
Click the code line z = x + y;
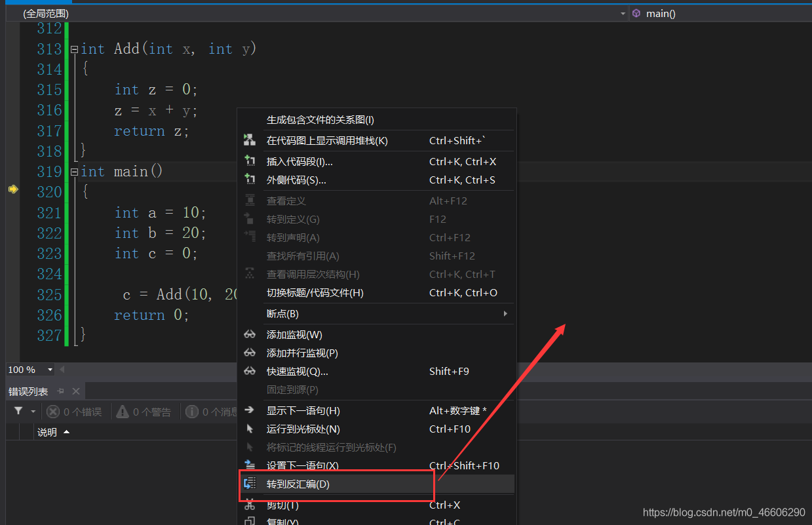click(x=156, y=110)
